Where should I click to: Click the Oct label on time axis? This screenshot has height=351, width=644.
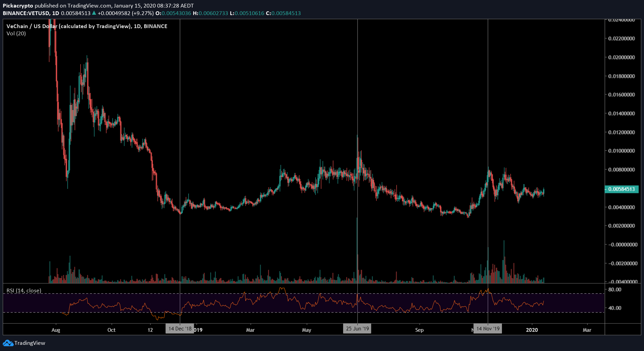point(112,330)
